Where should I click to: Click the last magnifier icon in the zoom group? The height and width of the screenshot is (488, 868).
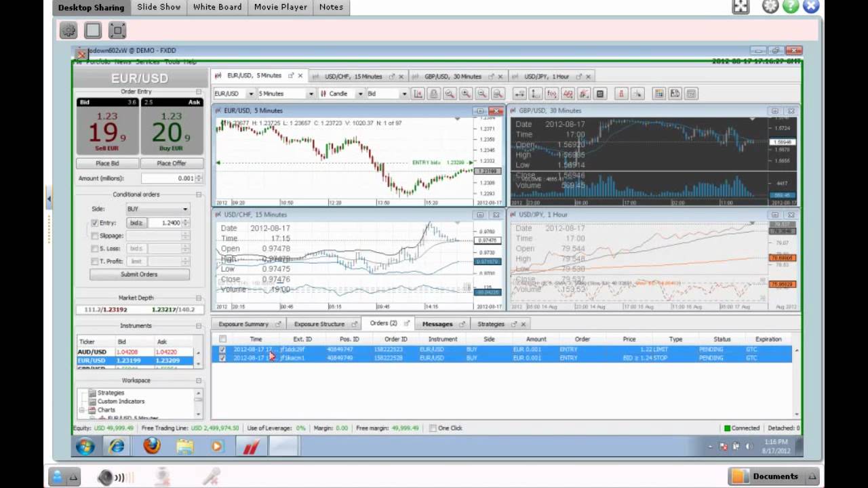(x=498, y=94)
